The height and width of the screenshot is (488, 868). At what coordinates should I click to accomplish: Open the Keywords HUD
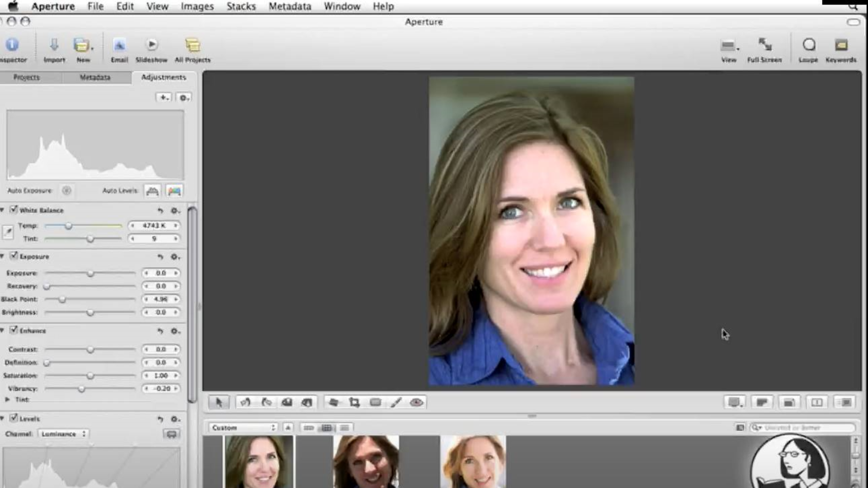[841, 45]
